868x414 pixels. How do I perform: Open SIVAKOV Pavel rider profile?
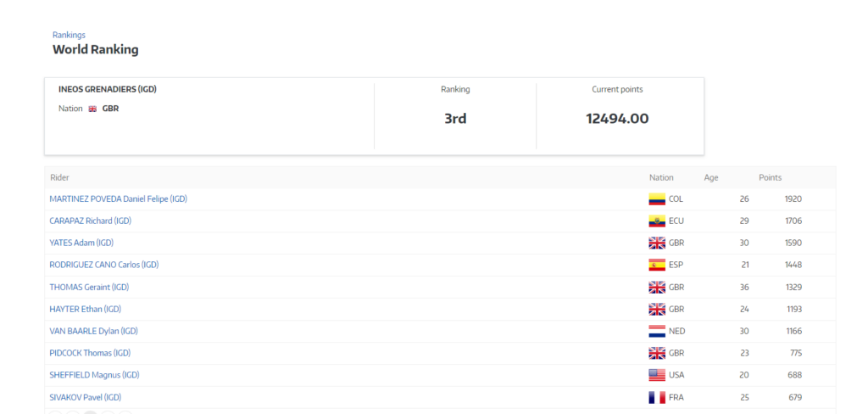(85, 397)
